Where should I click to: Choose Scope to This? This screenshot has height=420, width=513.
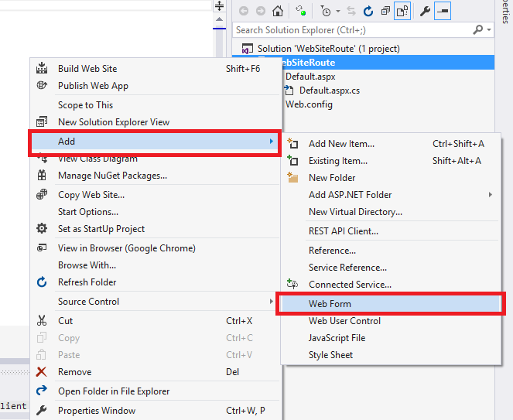click(155, 105)
